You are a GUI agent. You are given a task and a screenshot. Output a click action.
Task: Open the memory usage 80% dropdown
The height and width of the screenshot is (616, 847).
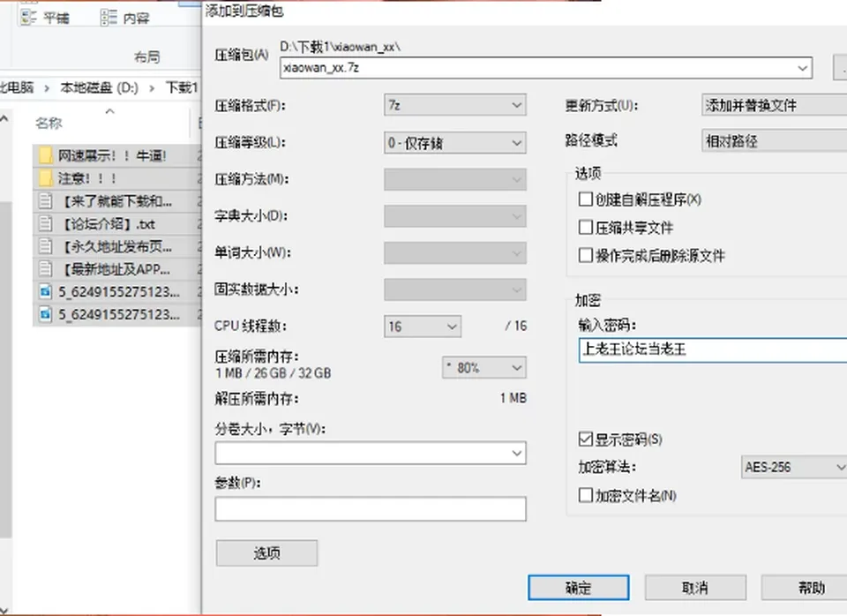tap(484, 367)
